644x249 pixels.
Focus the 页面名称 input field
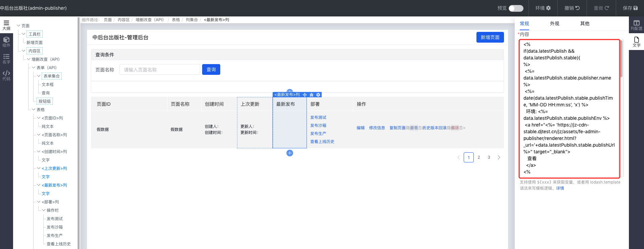(160, 69)
